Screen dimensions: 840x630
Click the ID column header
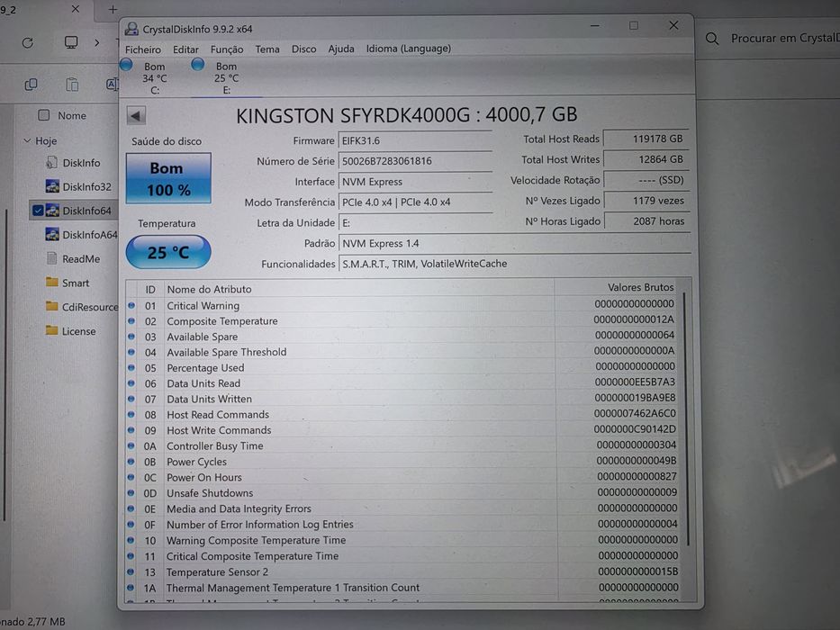tap(150, 289)
